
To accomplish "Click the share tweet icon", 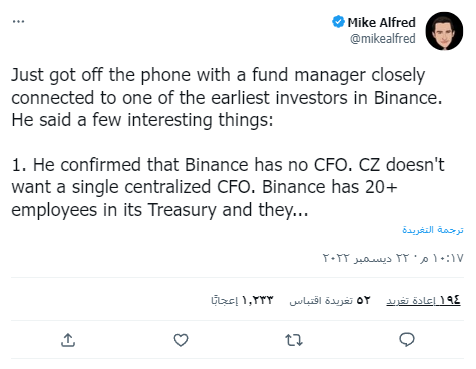I will (x=68, y=340).
